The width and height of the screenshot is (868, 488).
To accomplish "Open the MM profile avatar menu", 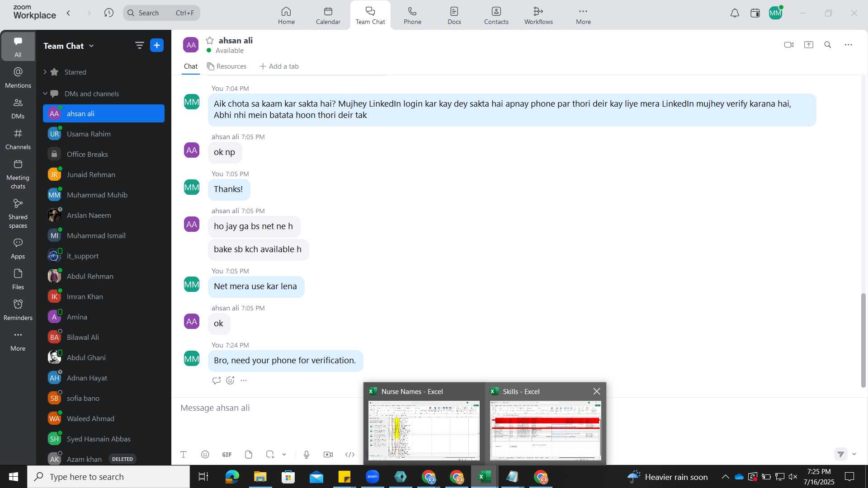I will point(776,13).
